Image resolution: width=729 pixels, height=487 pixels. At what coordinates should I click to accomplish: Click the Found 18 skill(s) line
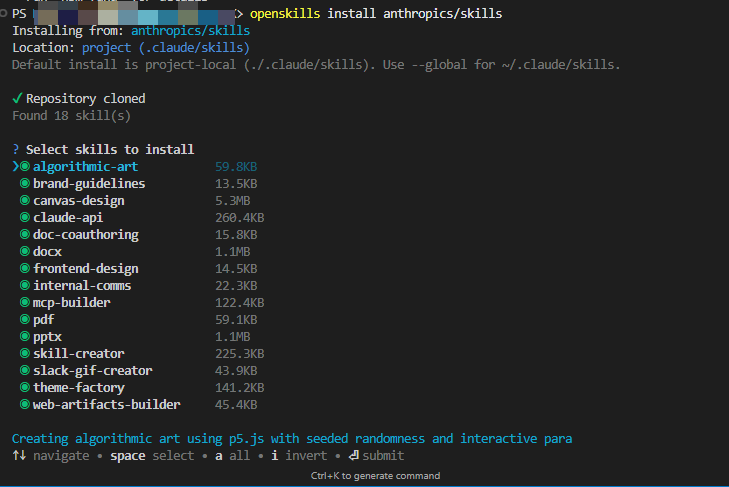(x=72, y=115)
